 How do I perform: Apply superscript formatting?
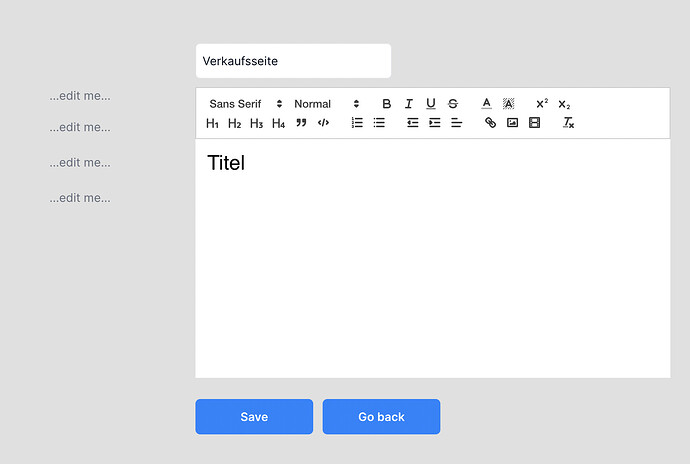pos(542,104)
